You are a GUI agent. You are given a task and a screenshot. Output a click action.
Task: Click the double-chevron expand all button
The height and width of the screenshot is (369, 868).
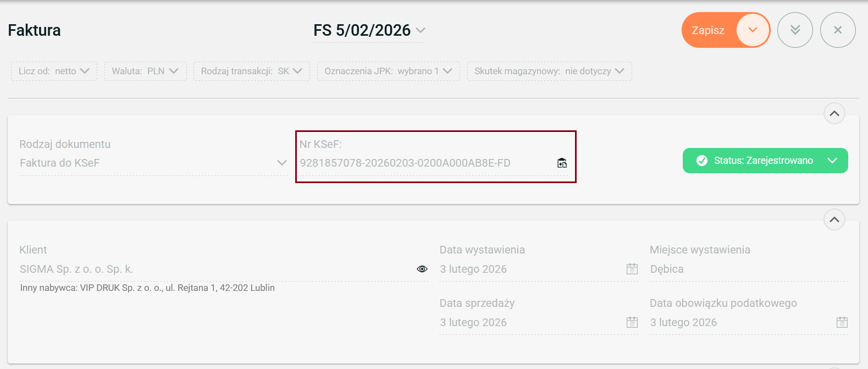click(x=795, y=30)
